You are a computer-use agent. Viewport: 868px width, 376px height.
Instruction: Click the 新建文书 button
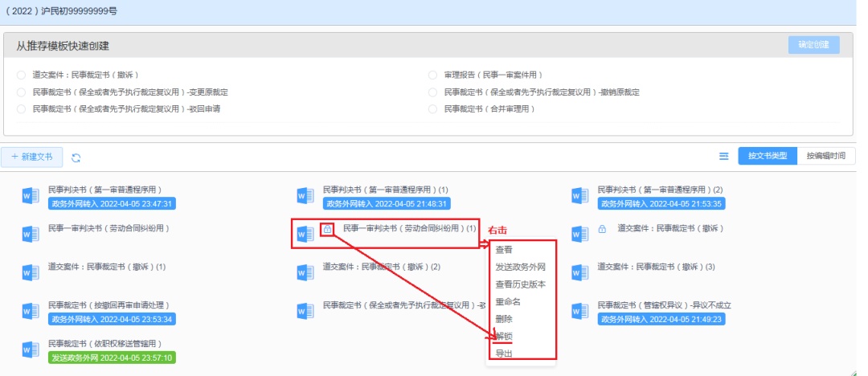click(32, 157)
